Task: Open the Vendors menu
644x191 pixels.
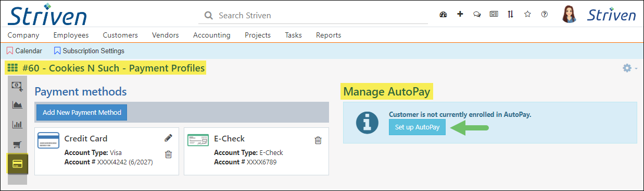Action: coord(166,35)
